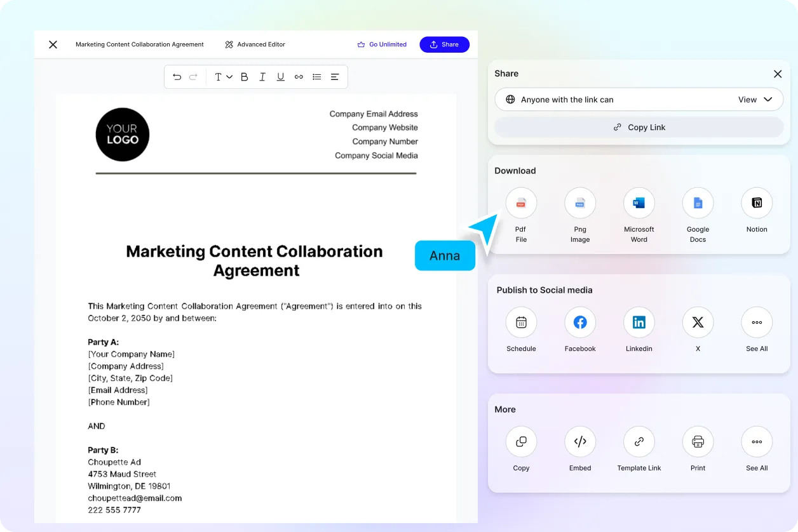Click the Copy Link button
This screenshot has width=798, height=532.
(639, 127)
